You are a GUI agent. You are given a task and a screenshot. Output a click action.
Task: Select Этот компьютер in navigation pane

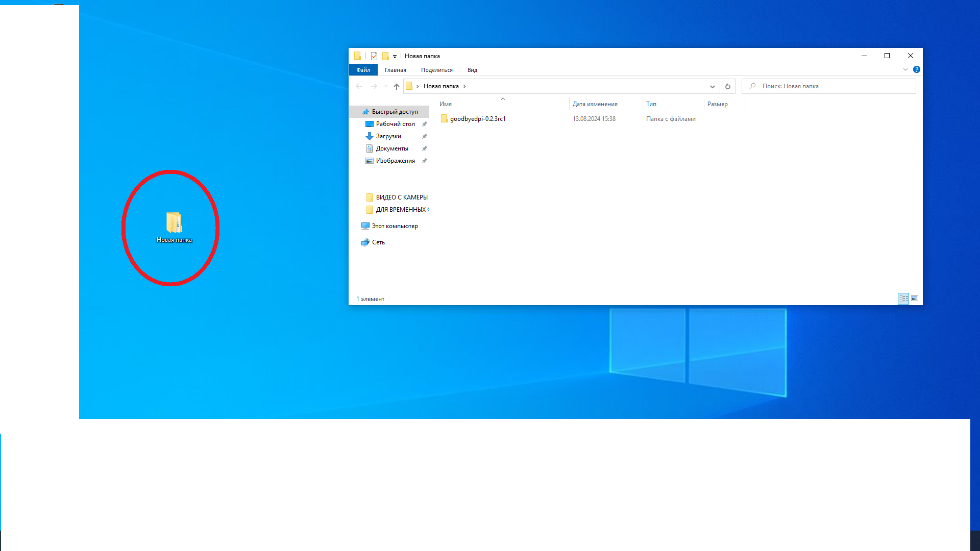click(x=394, y=226)
